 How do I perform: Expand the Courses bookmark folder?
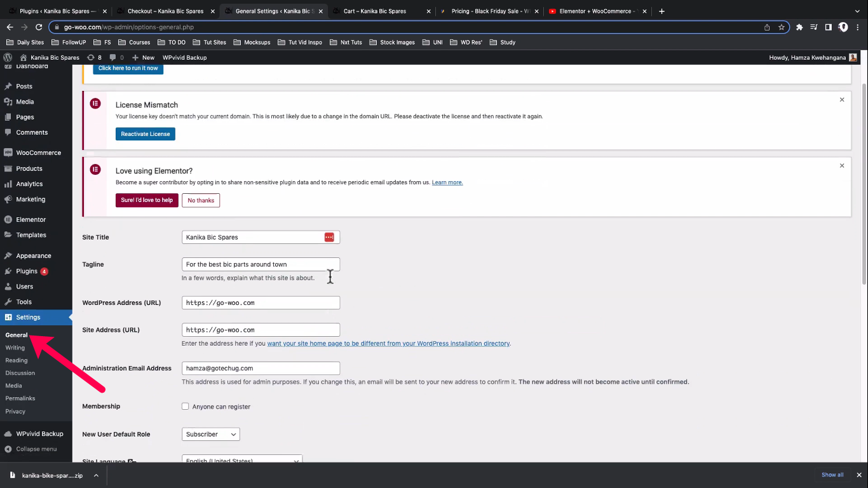pos(134,43)
